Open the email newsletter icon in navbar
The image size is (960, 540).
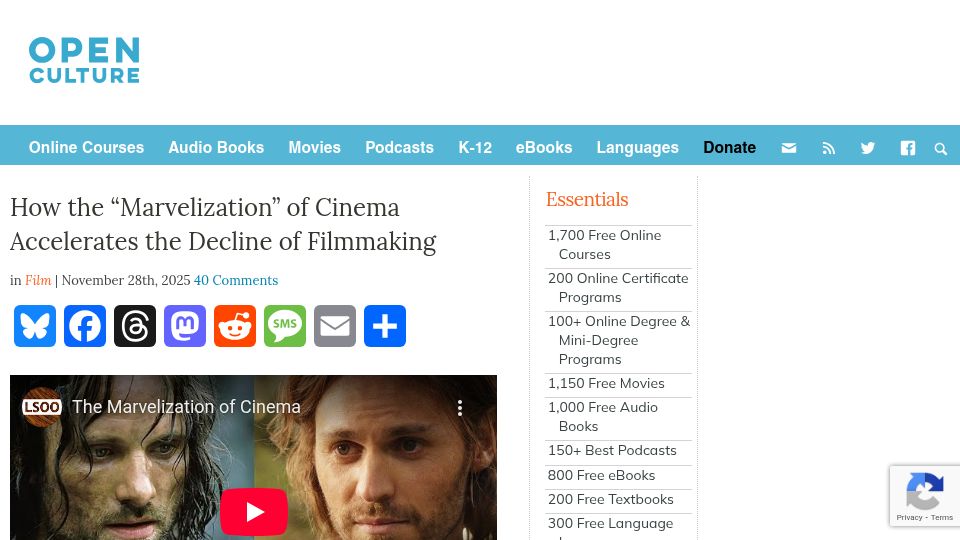[789, 148]
